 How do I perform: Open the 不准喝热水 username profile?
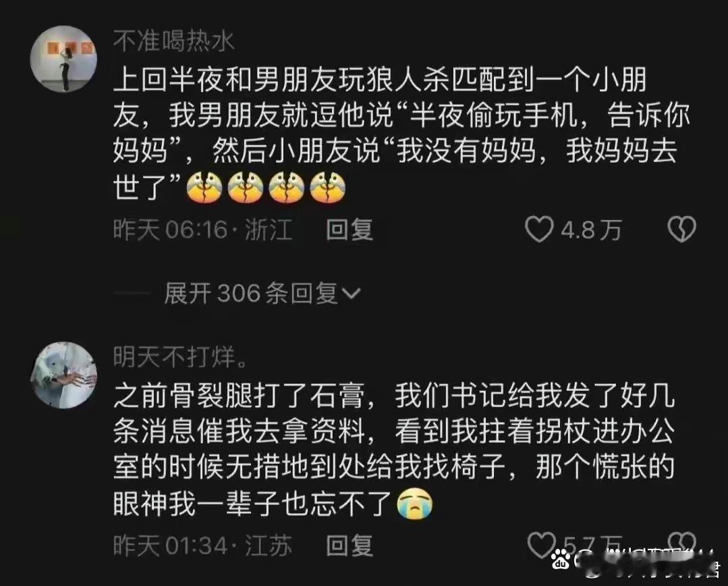(173, 41)
